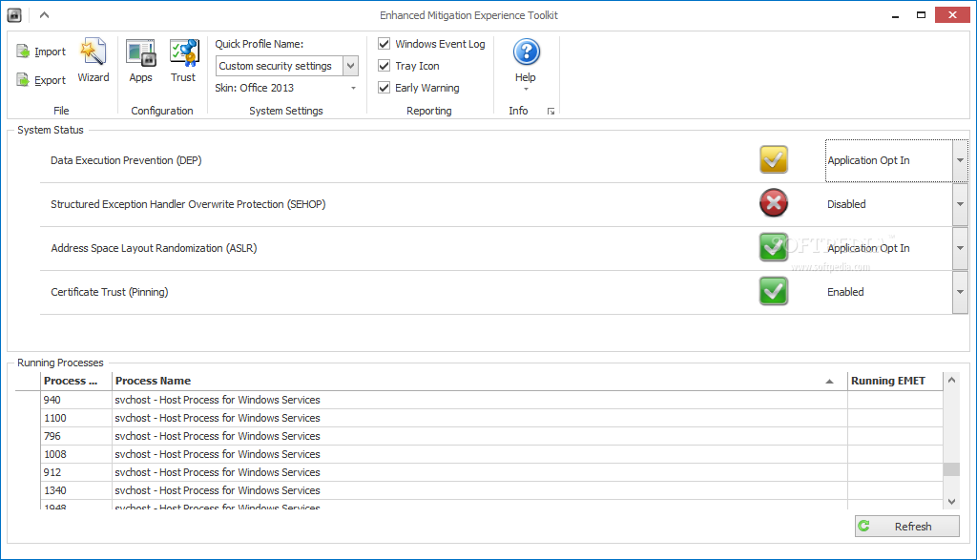
Task: Maximize the EMET window
Action: 921,15
